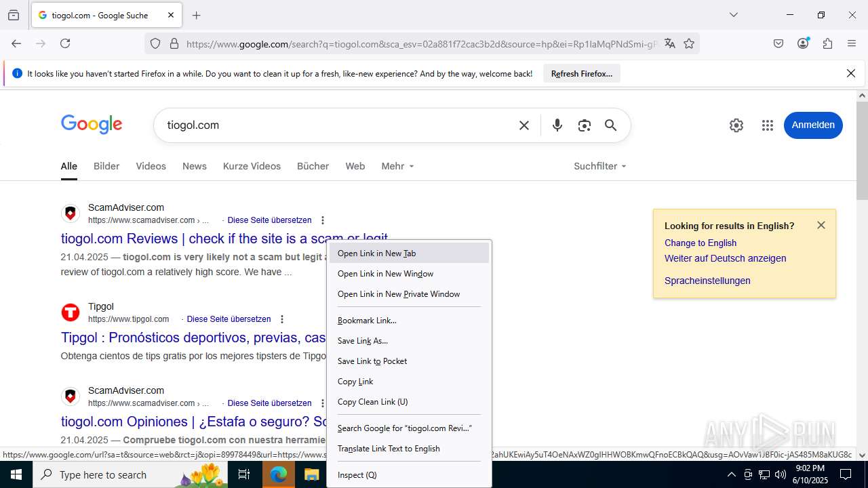
Task: Click the Tipgol site favicon
Action: point(71,312)
